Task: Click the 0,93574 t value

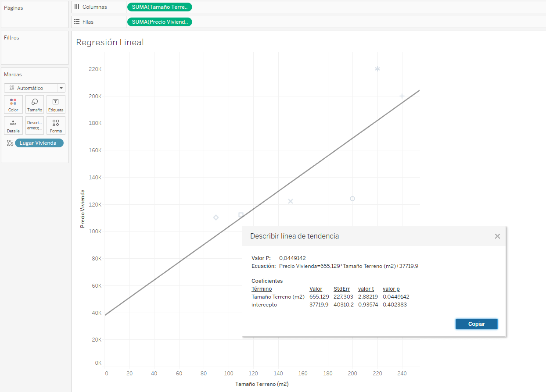Action: (368, 305)
